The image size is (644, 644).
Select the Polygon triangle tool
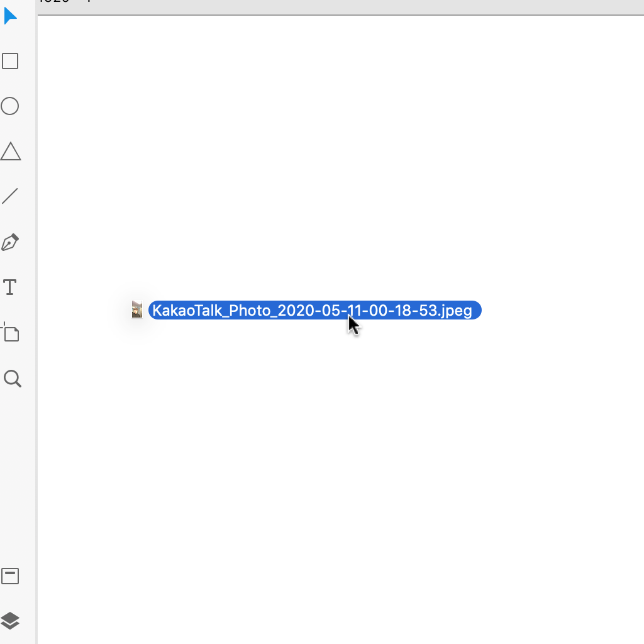[x=10, y=151]
